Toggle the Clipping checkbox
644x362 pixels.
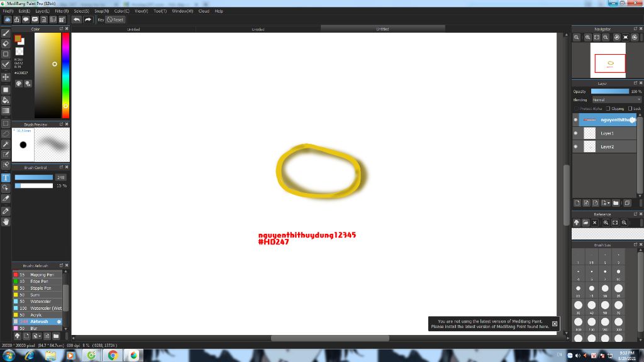pyautogui.click(x=608, y=109)
